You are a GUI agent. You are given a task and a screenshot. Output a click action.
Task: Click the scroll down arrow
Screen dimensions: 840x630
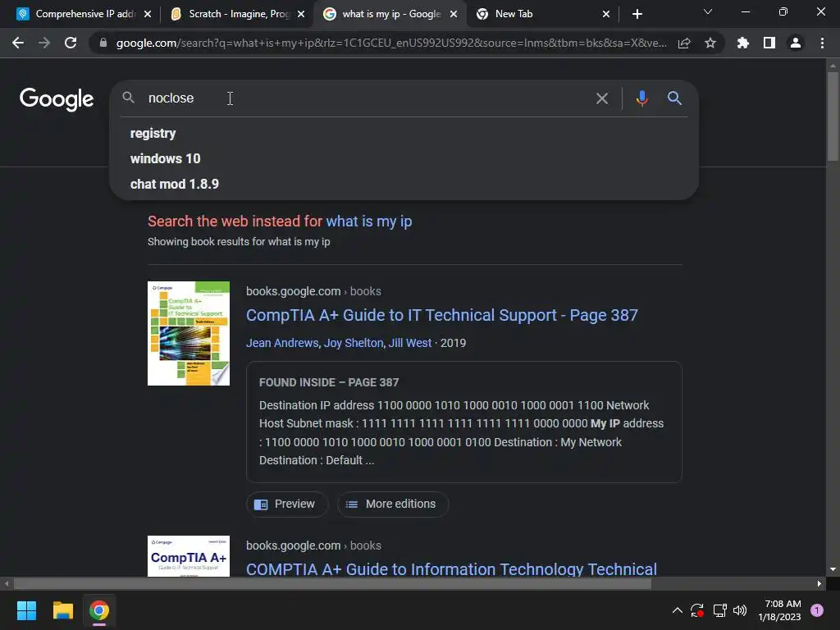(x=833, y=569)
